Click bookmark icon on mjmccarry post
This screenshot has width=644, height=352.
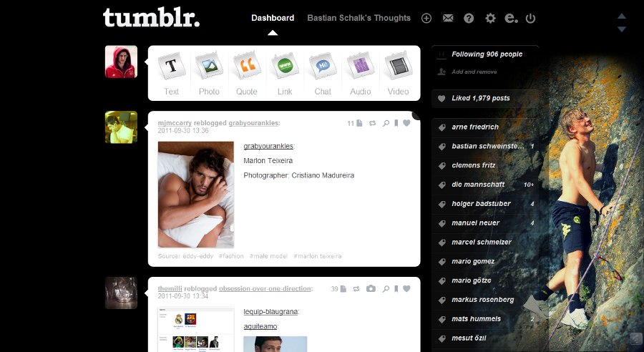coord(396,123)
